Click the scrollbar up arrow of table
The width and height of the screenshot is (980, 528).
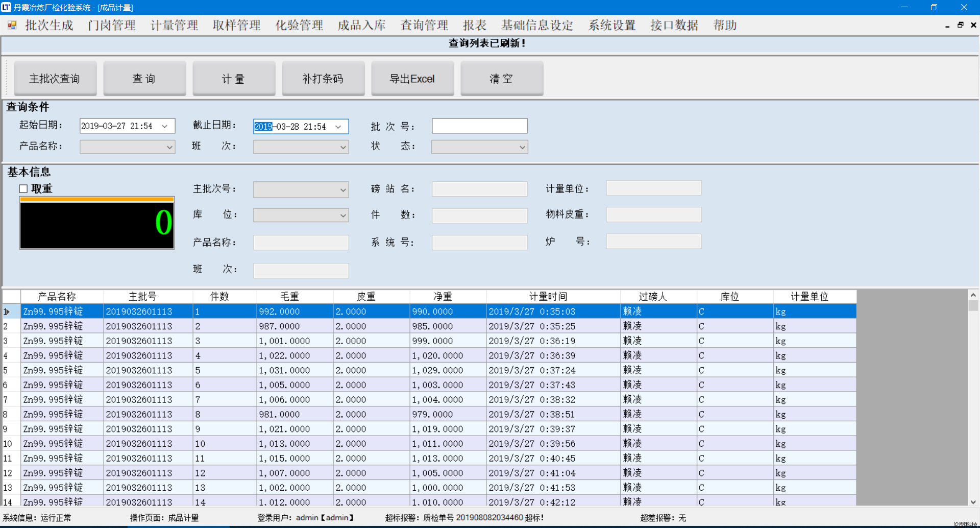tap(973, 295)
